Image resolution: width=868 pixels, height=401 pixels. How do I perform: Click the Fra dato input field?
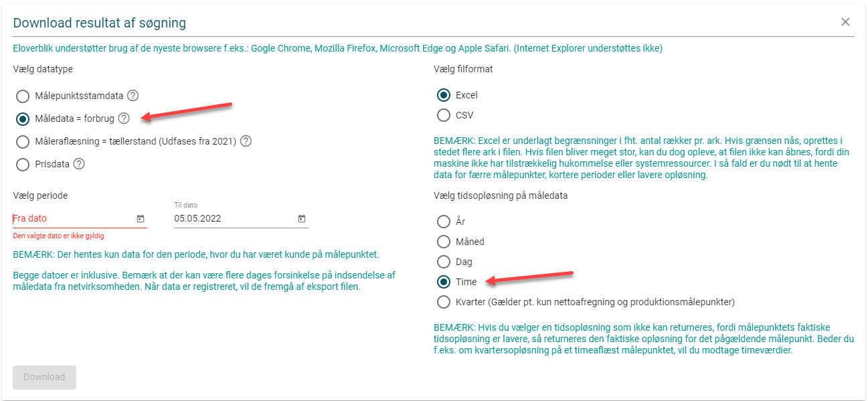74,218
